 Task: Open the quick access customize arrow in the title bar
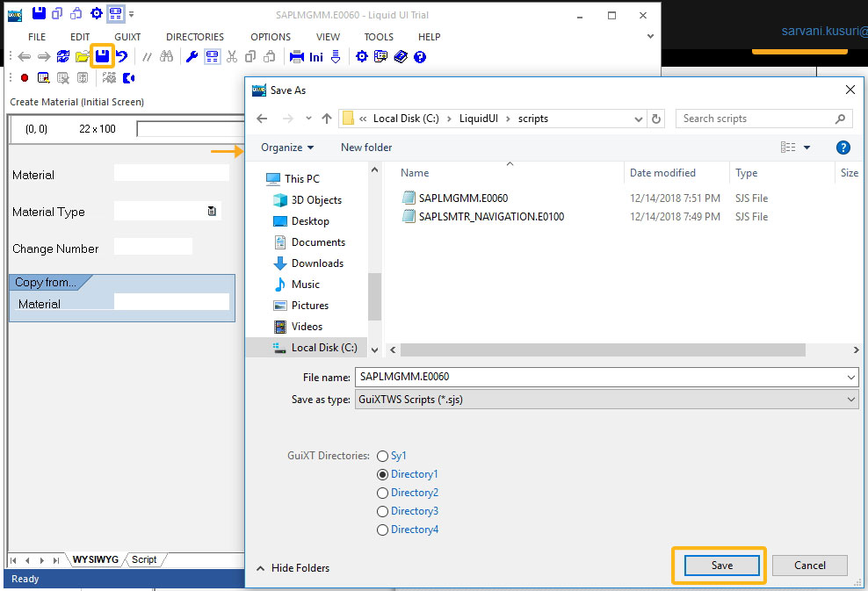[131, 14]
